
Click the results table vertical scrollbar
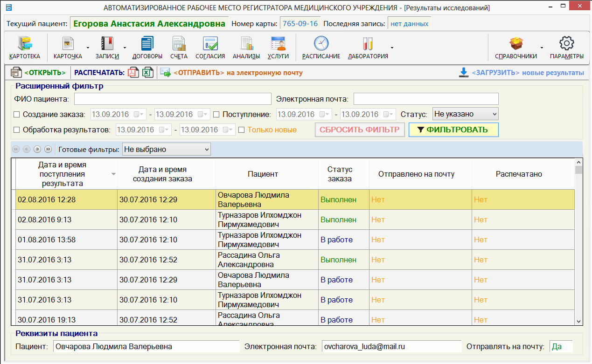(x=578, y=242)
